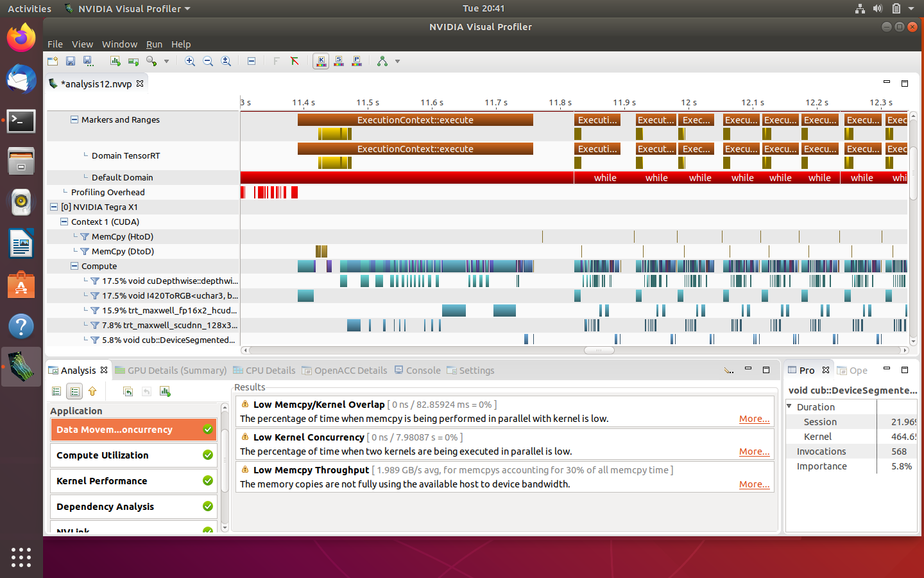
Task: Zoom in on the timeline
Action: coord(190,61)
